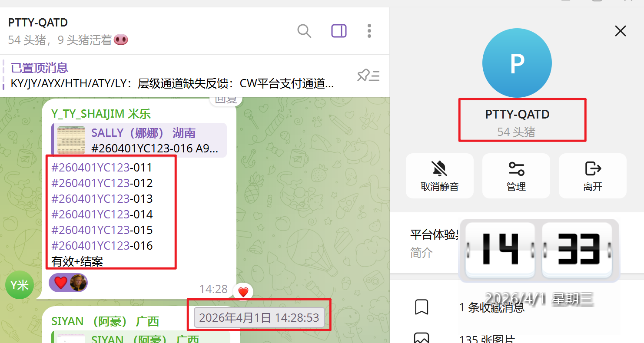Click the green Y米 sender avatar
This screenshot has height=343, width=644.
[x=20, y=285]
